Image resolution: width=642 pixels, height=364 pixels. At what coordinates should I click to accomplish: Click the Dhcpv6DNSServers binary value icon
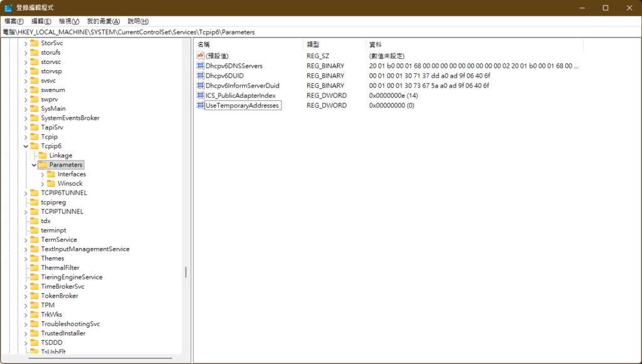[201, 66]
